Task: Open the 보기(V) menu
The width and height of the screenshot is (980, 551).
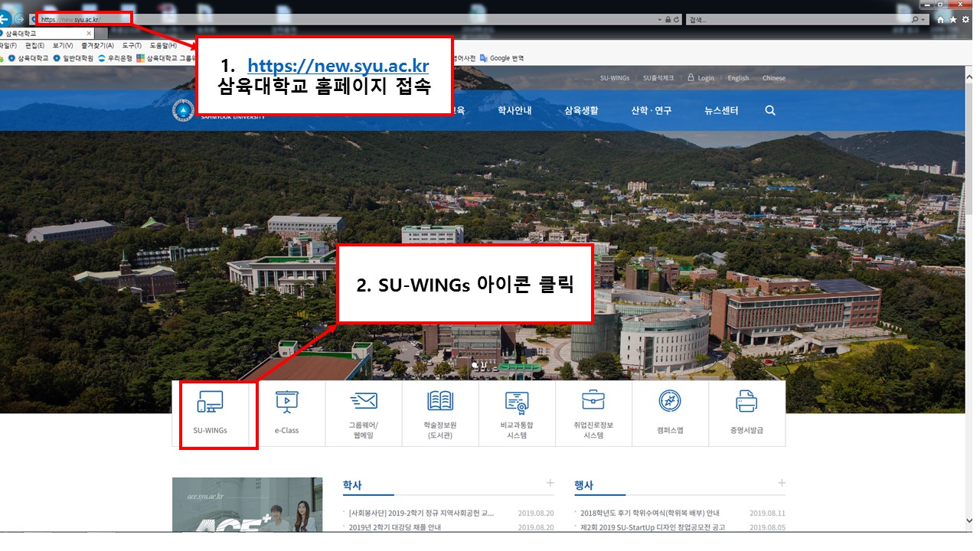Action: pos(63,45)
